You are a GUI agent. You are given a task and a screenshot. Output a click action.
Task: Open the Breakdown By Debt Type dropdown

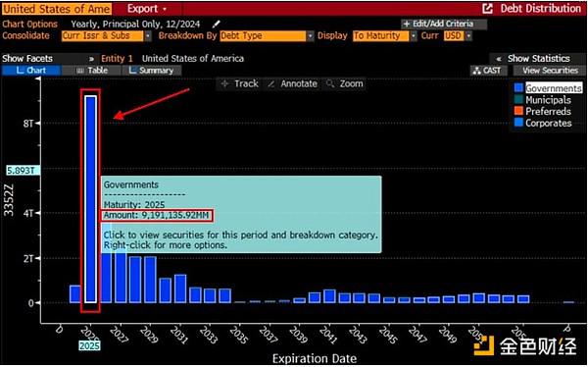click(310, 36)
